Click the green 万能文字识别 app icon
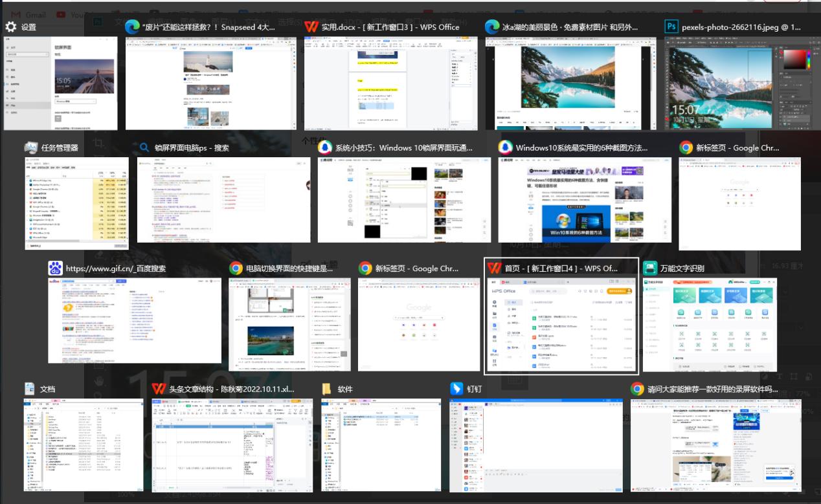Viewport: 821px width, 504px height. 649,268
